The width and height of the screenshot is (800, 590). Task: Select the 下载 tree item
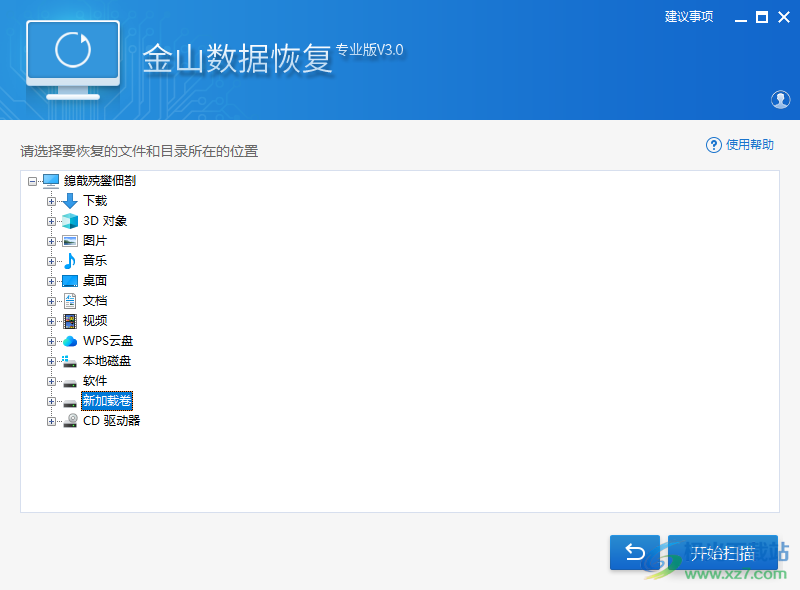coord(95,201)
